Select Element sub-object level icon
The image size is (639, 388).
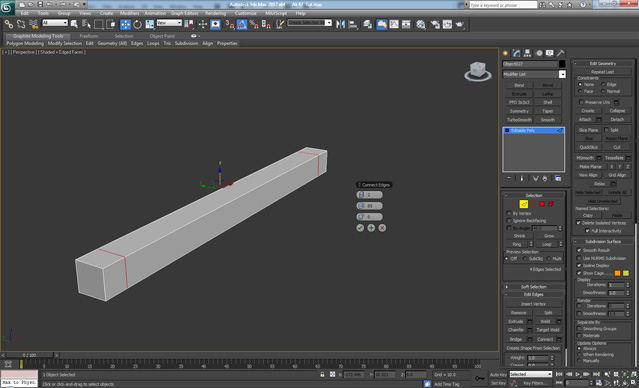coord(551,204)
